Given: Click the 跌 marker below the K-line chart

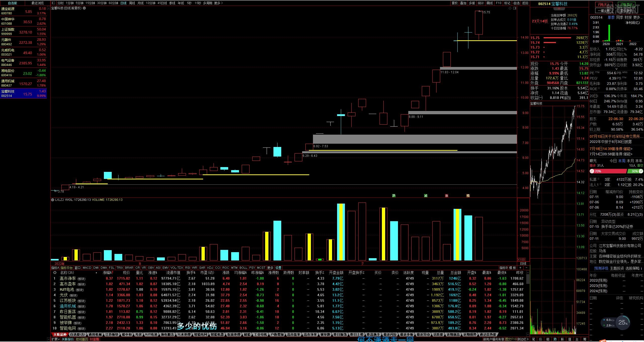Looking at the screenshot, I should pos(394,196).
